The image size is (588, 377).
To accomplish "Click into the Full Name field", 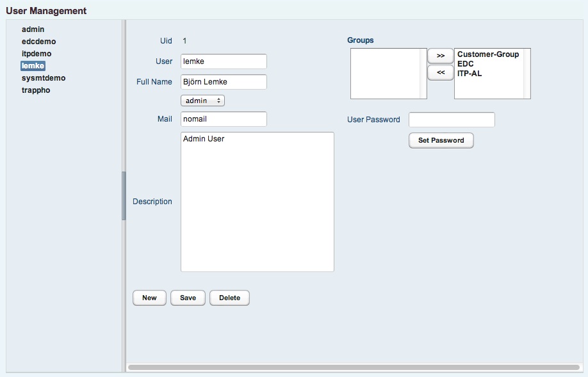I will click(x=224, y=82).
